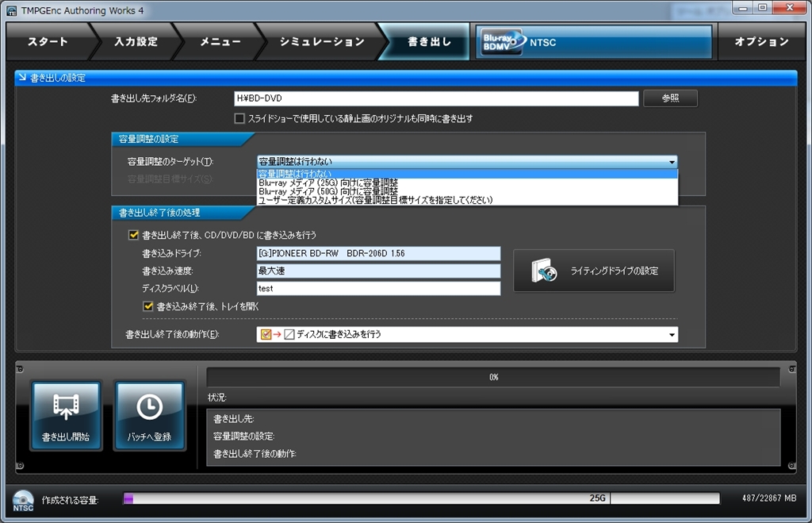812x523 pixels.
Task: Collapse the 容量調整のターゲット dropdown arrow
Action: (x=672, y=162)
